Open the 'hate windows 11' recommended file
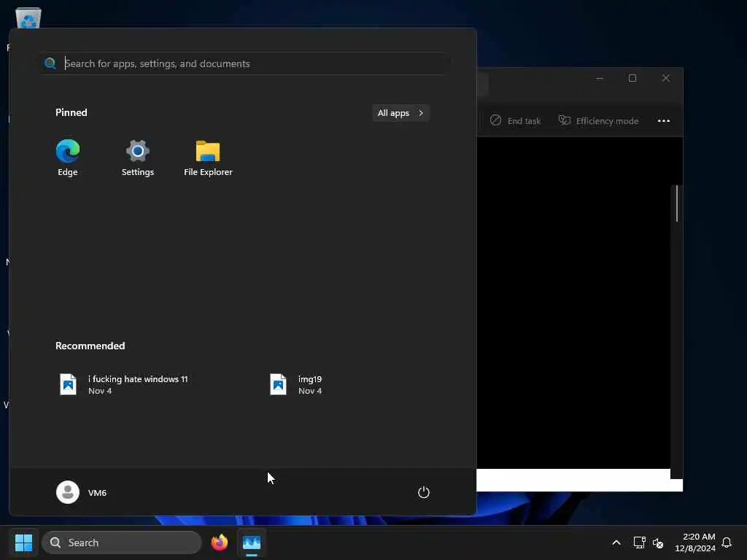The width and height of the screenshot is (747, 560). (x=124, y=384)
